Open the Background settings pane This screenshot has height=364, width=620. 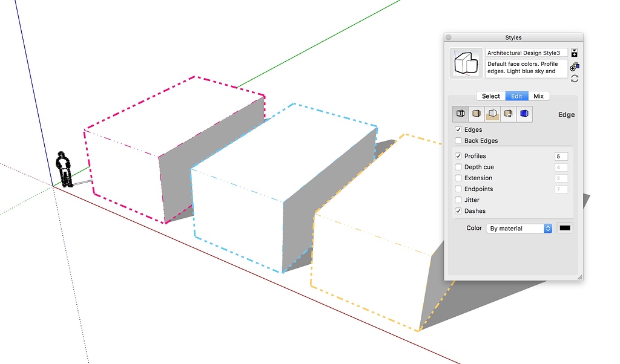pos(492,114)
